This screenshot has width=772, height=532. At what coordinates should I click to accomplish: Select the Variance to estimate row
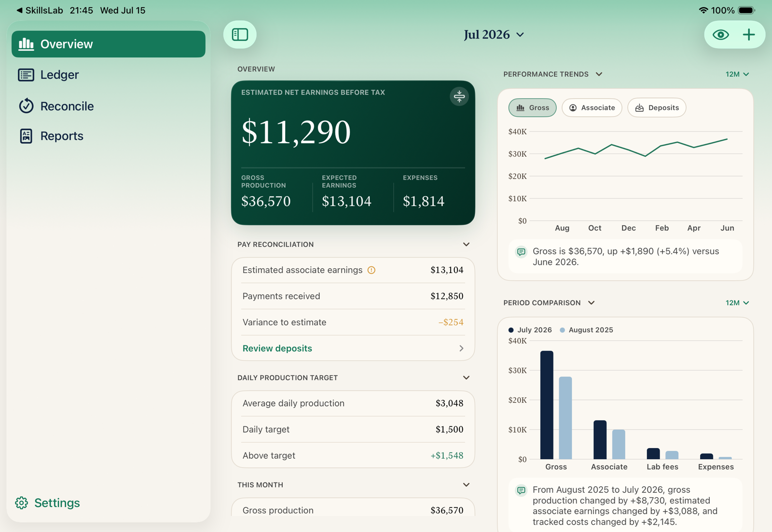353,322
